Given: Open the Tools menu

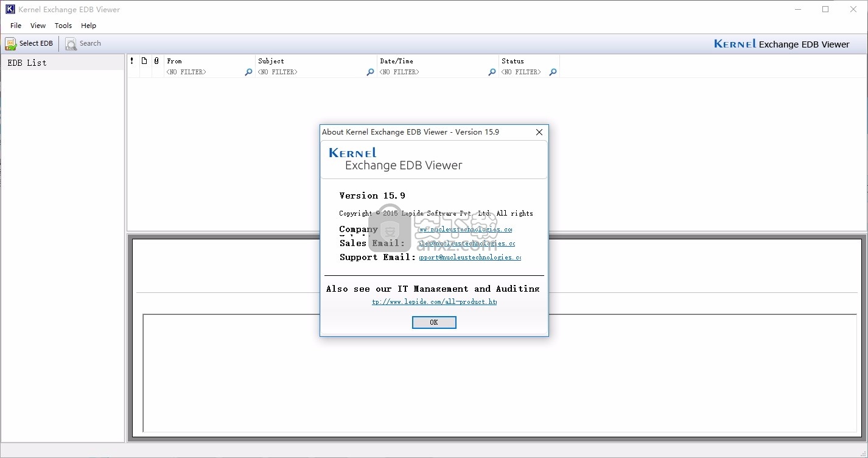Looking at the screenshot, I should (x=63, y=26).
